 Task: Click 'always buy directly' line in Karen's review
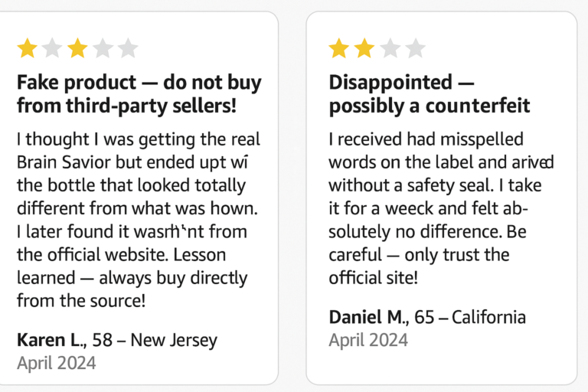tap(173, 279)
